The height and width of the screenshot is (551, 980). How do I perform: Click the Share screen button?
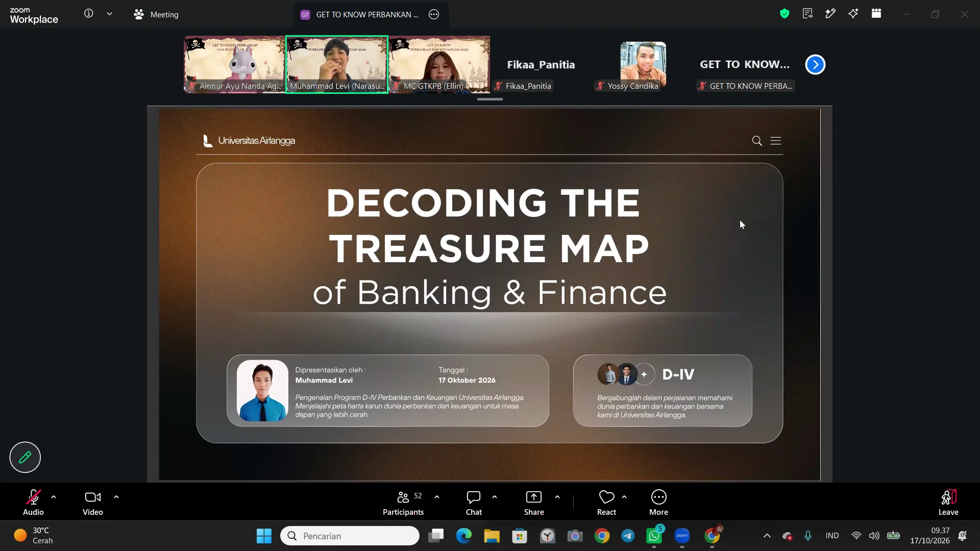pyautogui.click(x=534, y=503)
